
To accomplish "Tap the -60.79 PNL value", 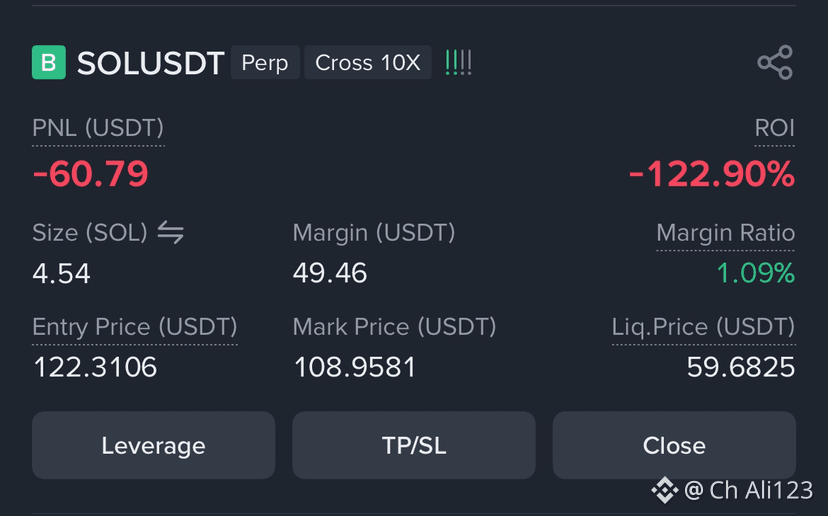I will point(90,174).
